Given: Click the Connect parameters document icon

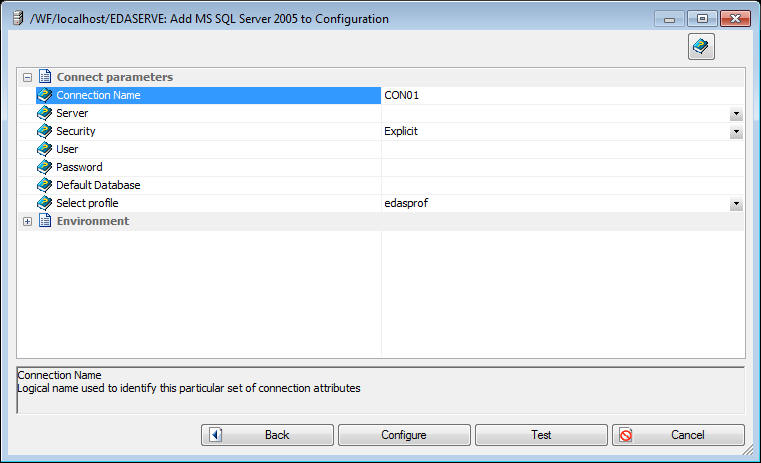Looking at the screenshot, I should point(45,77).
